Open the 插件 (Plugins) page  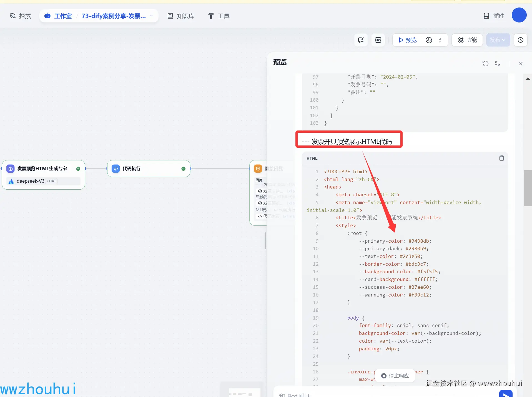coord(494,16)
